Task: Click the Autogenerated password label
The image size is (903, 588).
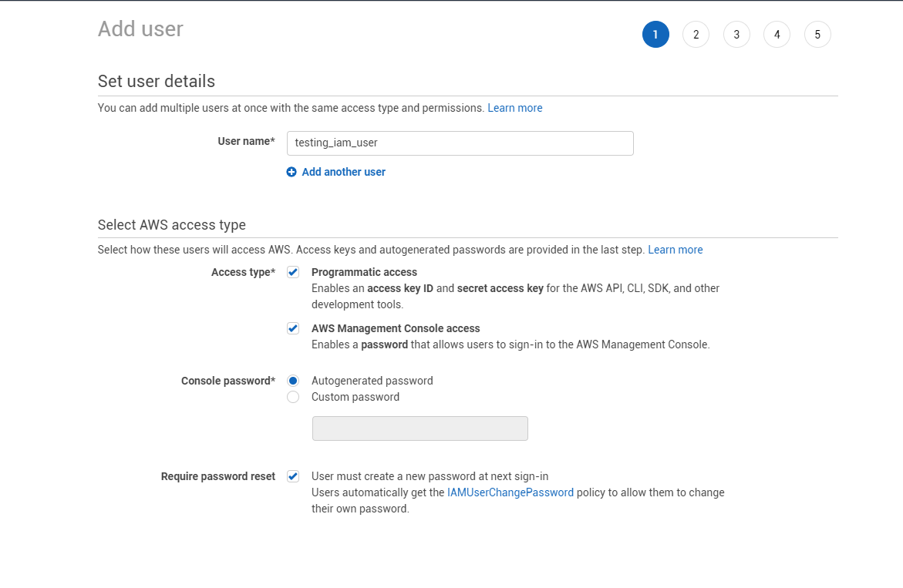Action: (372, 381)
